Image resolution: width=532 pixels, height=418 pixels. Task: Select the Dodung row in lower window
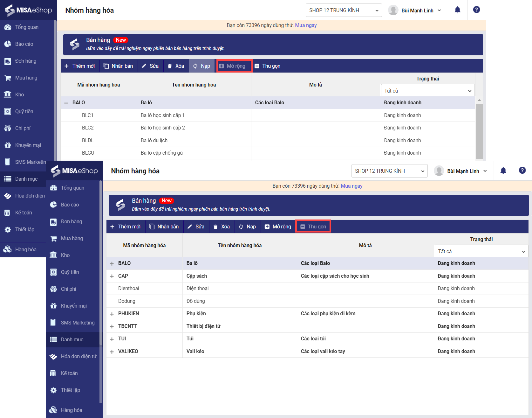pos(317,301)
